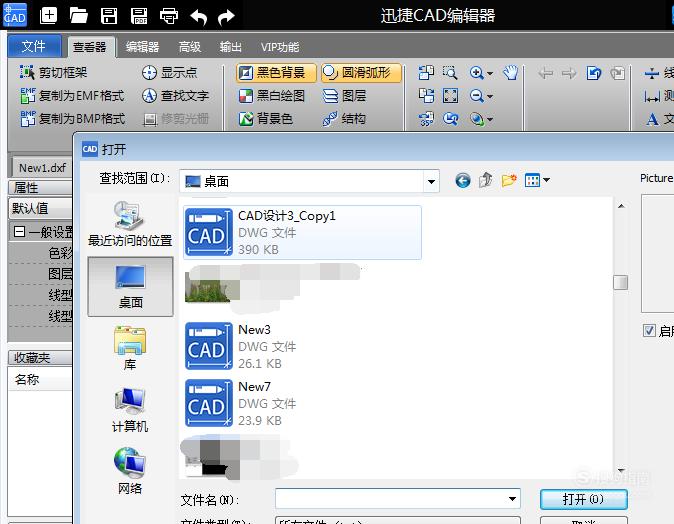
Task: Switch to the 输出 tab
Action: point(230,46)
